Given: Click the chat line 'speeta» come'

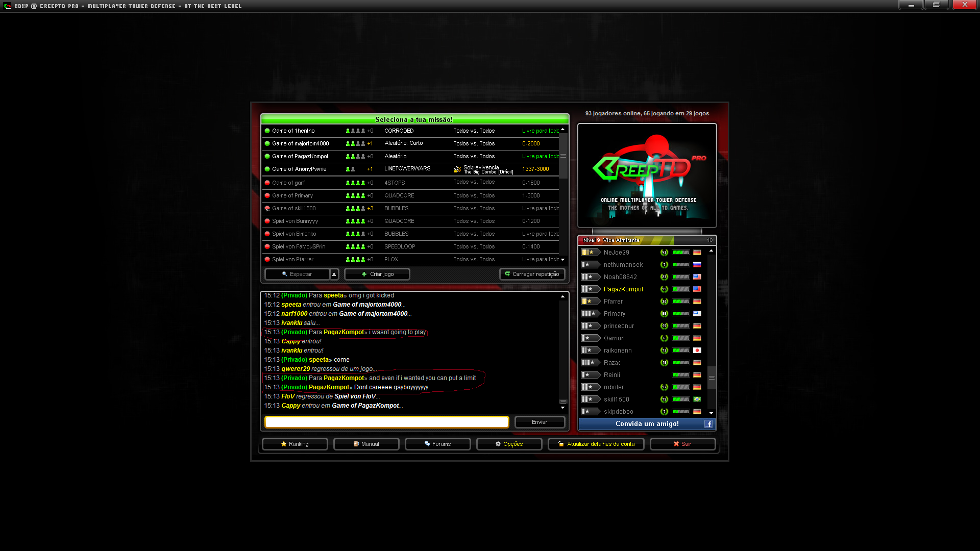Looking at the screenshot, I should (307, 360).
